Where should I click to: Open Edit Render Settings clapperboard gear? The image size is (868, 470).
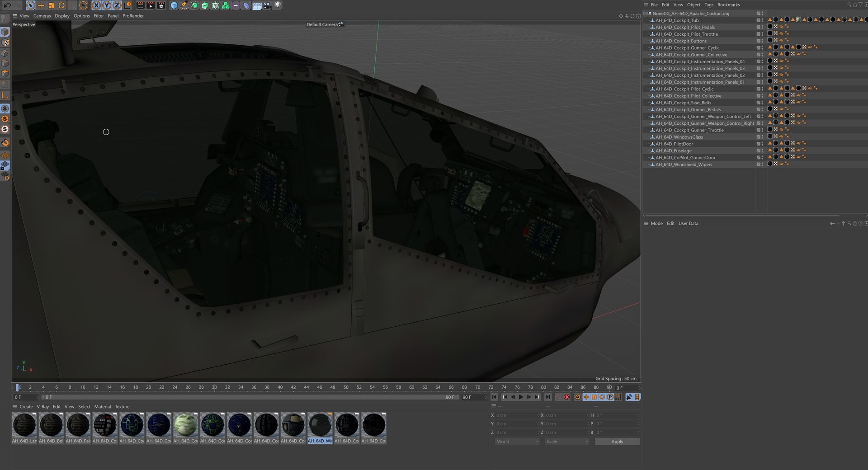(x=161, y=5)
